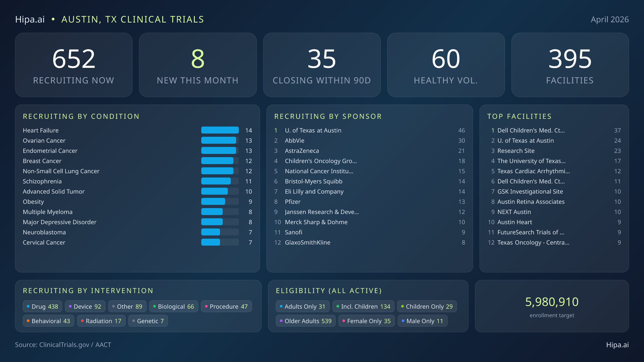The width and height of the screenshot is (644, 362).
Task: Select FutureSearch Trials of ... facility
Action: pyautogui.click(x=554, y=232)
